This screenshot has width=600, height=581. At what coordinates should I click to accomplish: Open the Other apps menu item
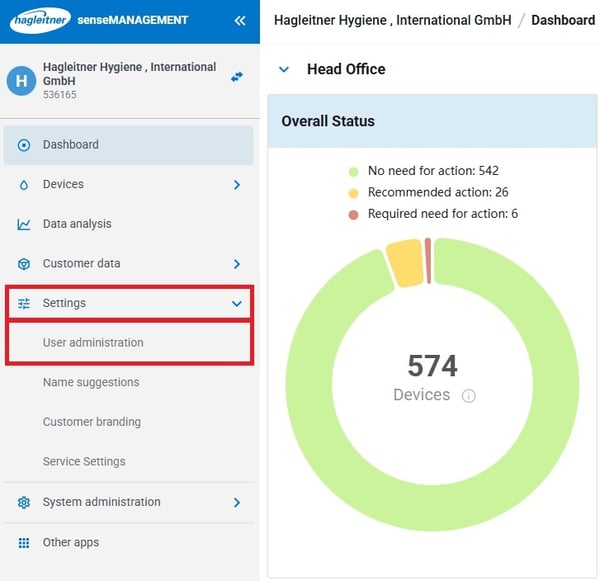pyautogui.click(x=128, y=543)
